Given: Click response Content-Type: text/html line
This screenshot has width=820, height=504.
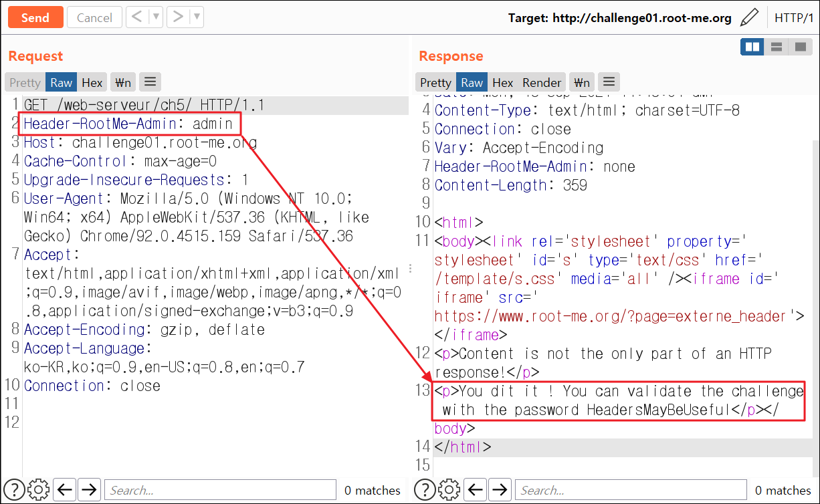Looking at the screenshot, I should pyautogui.click(x=587, y=110).
